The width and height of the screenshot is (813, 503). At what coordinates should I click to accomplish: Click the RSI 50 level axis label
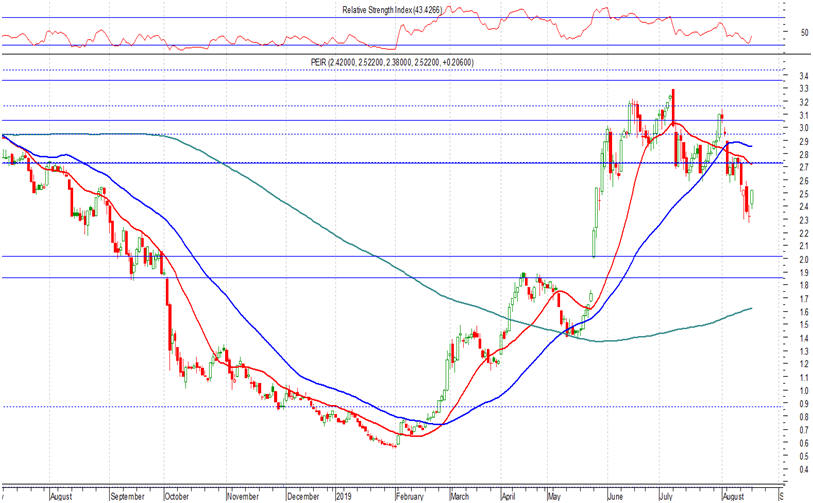pyautogui.click(x=790, y=32)
